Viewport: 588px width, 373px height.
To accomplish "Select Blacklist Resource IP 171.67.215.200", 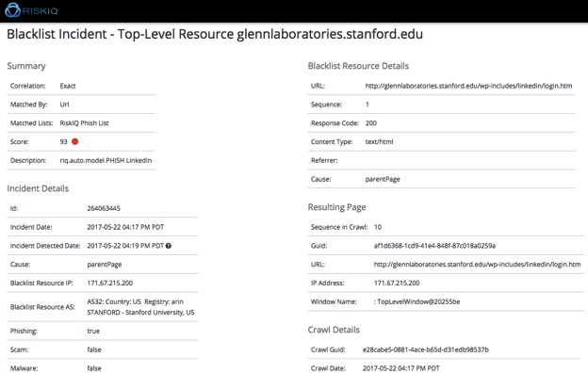I will pyautogui.click(x=110, y=283).
